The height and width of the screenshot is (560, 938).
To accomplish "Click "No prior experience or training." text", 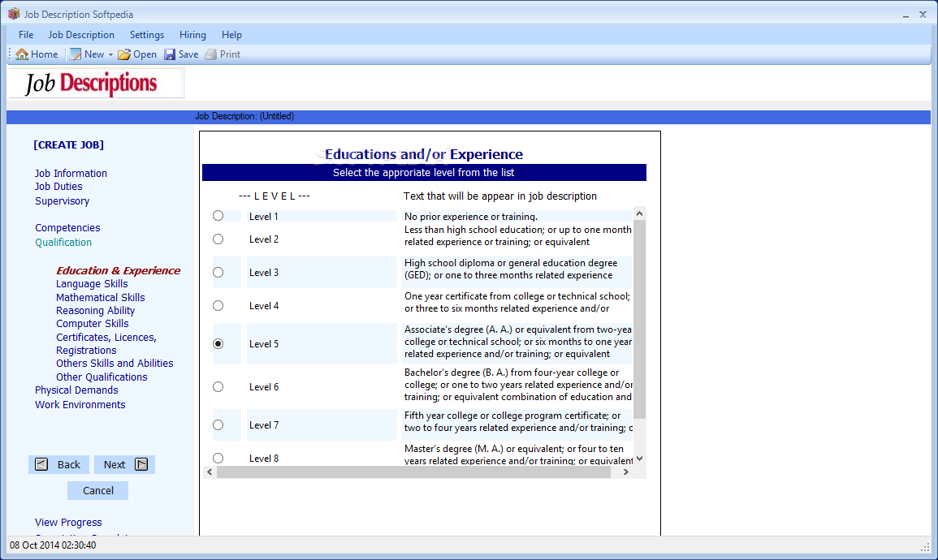I will pyautogui.click(x=471, y=217).
